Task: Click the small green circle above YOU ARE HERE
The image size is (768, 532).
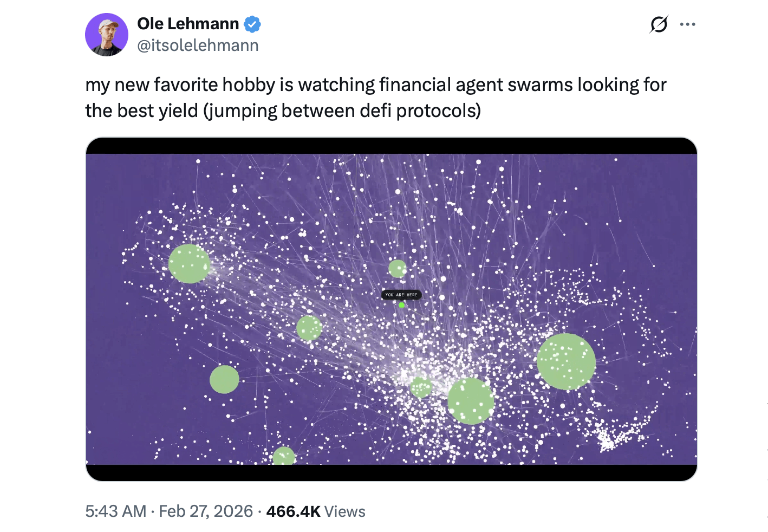Action: point(397,268)
